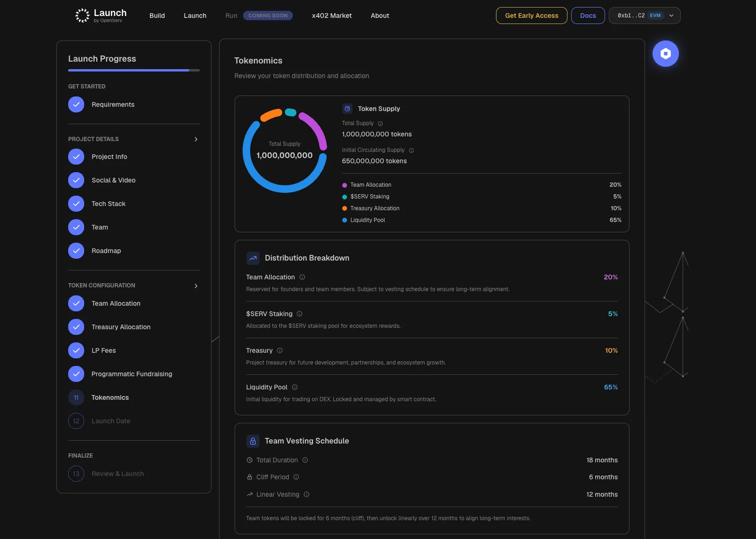756x539 pixels.
Task: Collapse the Project Details section chevron
Action: coord(196,139)
